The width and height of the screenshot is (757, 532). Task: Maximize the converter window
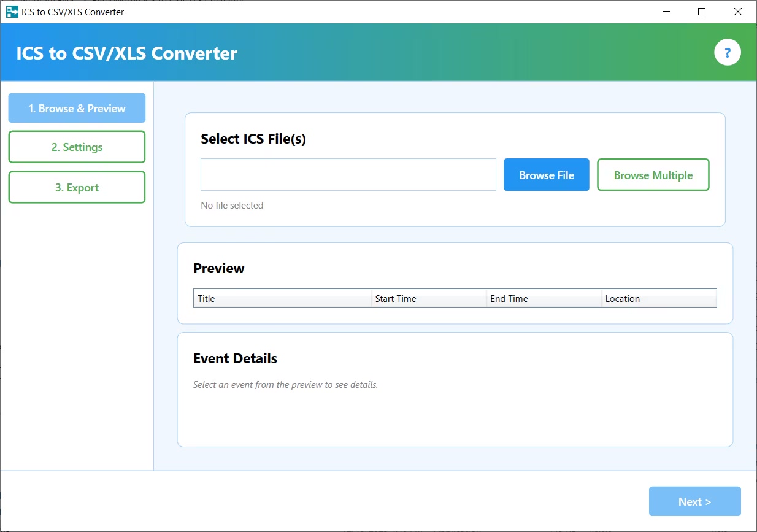point(702,12)
